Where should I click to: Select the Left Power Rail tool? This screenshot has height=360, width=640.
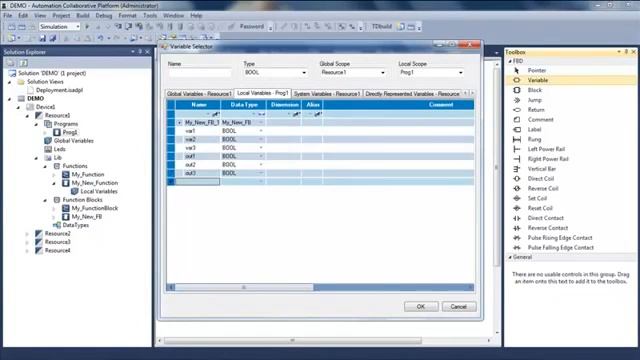[x=546, y=149]
